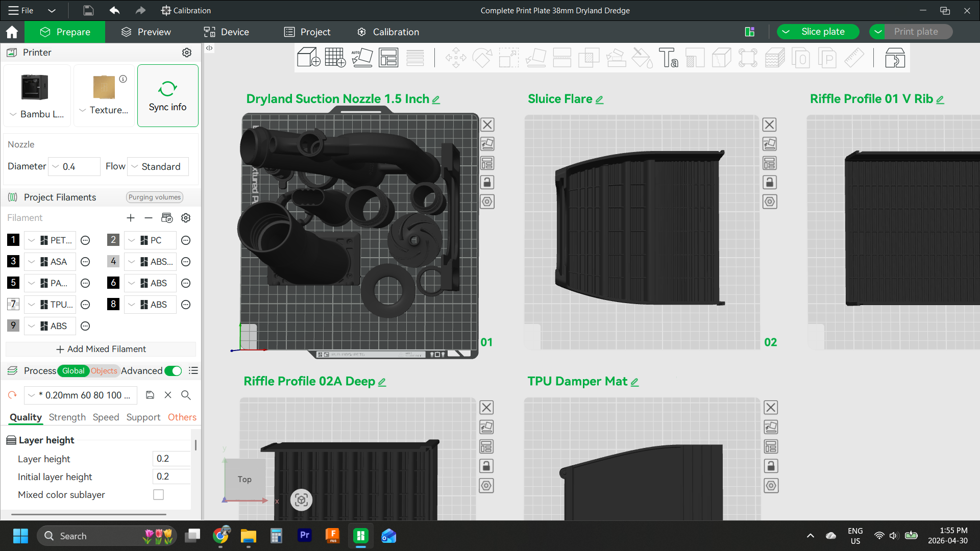Lock the Sluice Flare plate
The image size is (980, 551).
click(770, 182)
